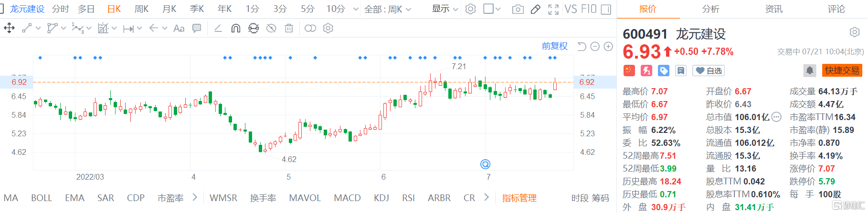The image size is (868, 213).
Task: Click the blue tag label icon
Action: 664,71
